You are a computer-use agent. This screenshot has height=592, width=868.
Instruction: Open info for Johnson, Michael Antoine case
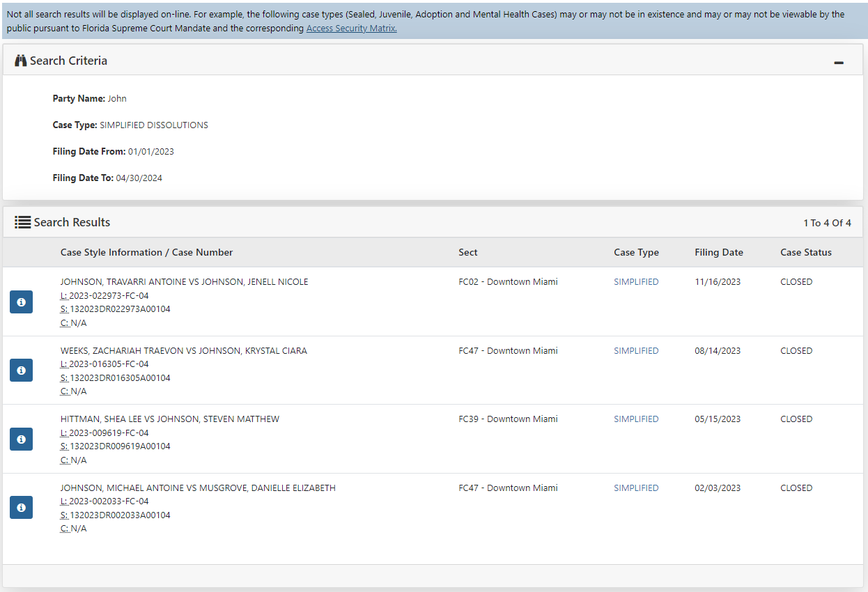[x=21, y=508]
